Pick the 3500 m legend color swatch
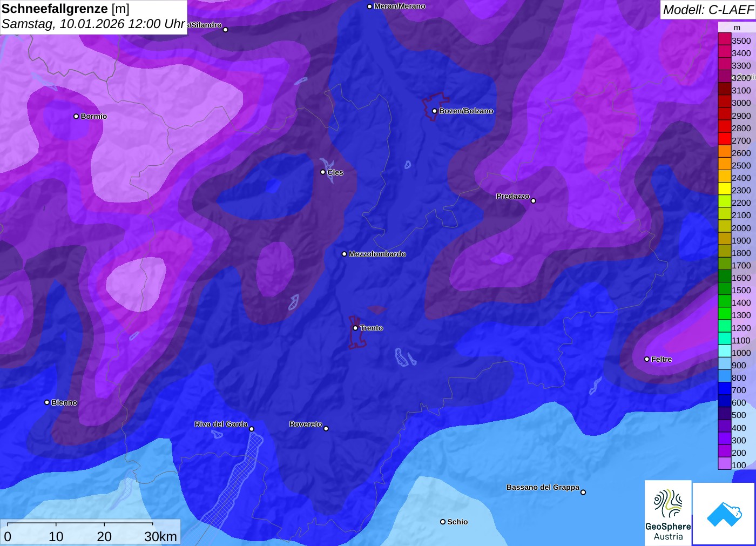Screen dimensions: 756x546 click(x=725, y=40)
